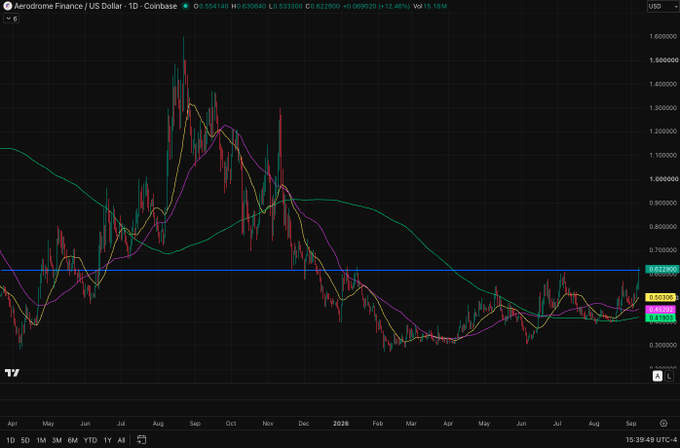The height and width of the screenshot is (448, 680).
Task: Select the 3M time range
Action: [x=56, y=440]
